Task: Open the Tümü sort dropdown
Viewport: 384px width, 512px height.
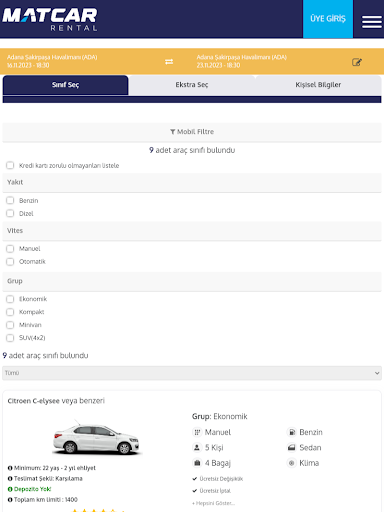Action: point(192,373)
